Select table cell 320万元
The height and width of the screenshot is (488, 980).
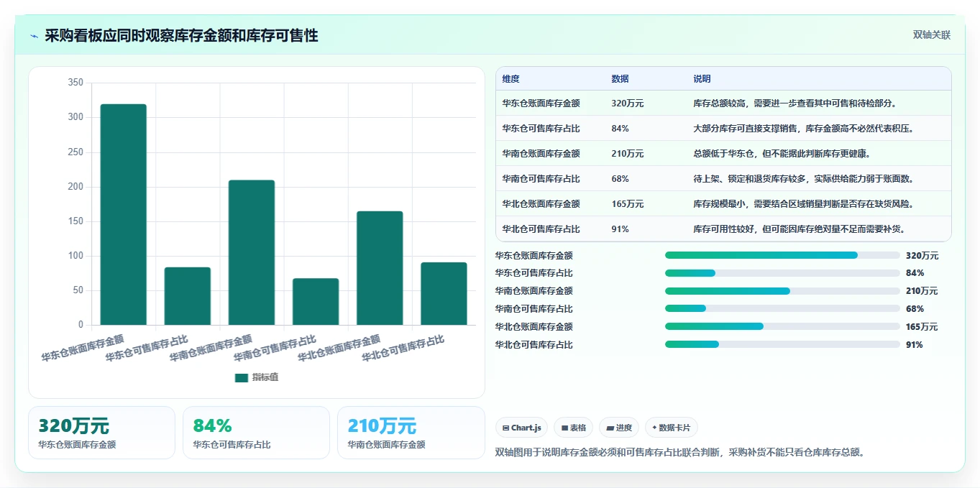(x=628, y=103)
